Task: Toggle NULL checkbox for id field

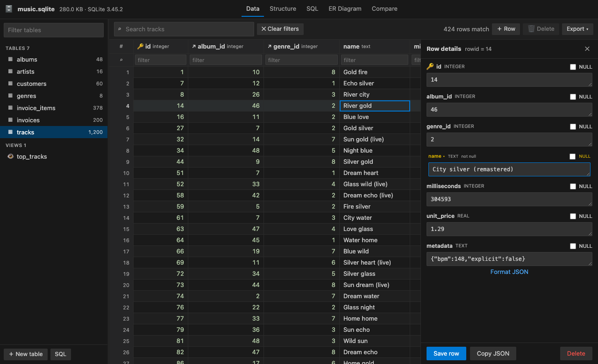Action: pyautogui.click(x=573, y=67)
